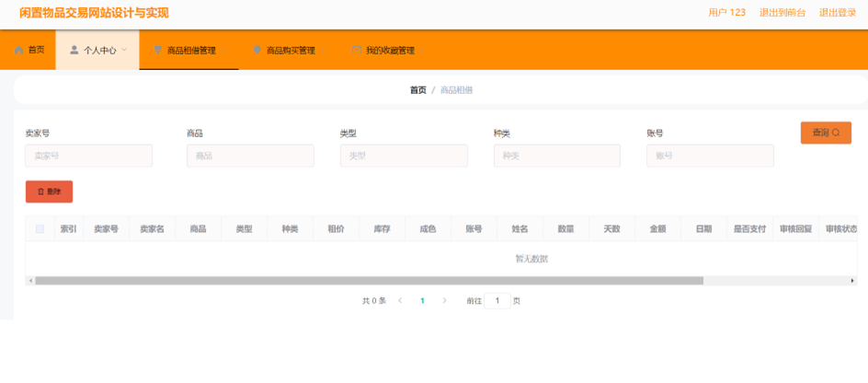
Task: Click the 暂无数据 empty table text
Action: 532,259
